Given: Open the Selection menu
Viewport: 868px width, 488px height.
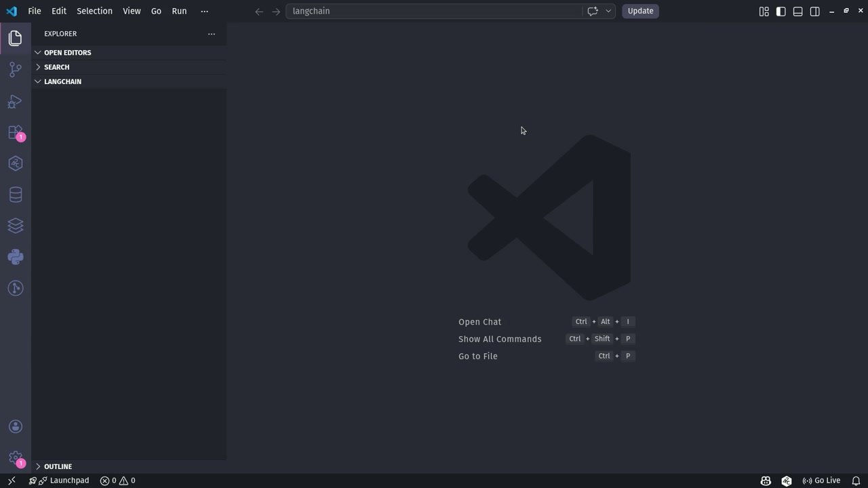Looking at the screenshot, I should point(94,11).
